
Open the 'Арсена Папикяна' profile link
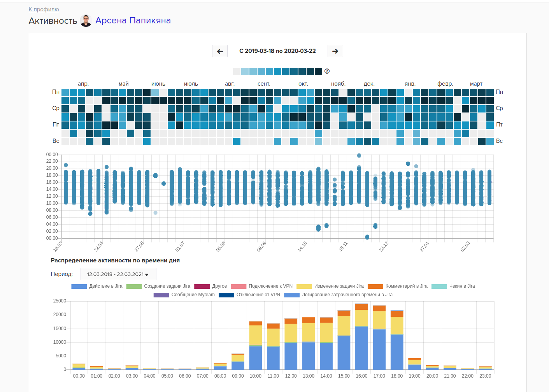coord(133,21)
